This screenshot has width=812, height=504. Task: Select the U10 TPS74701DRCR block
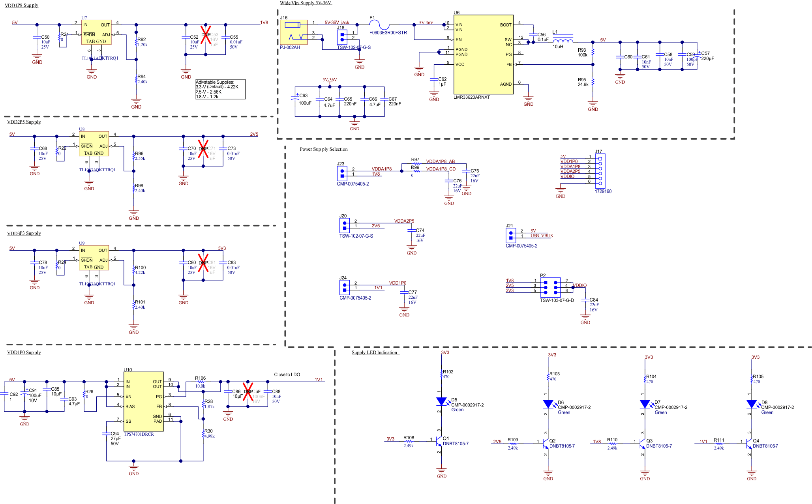pos(144,402)
